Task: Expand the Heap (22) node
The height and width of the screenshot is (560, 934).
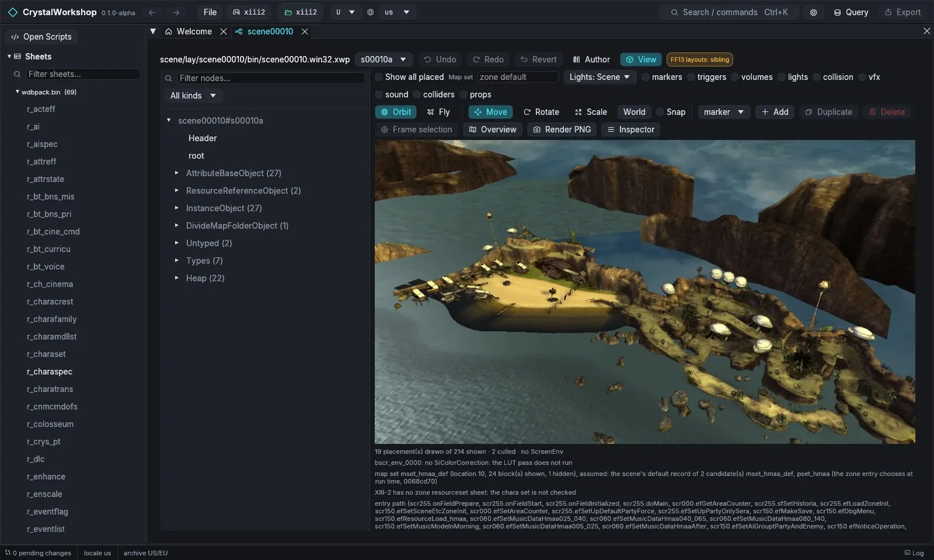Action: (x=176, y=278)
